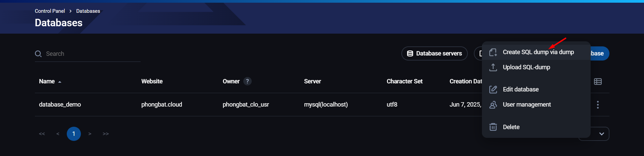Open the phongbat.cloud website cell
The image size is (644, 156).
[161, 105]
